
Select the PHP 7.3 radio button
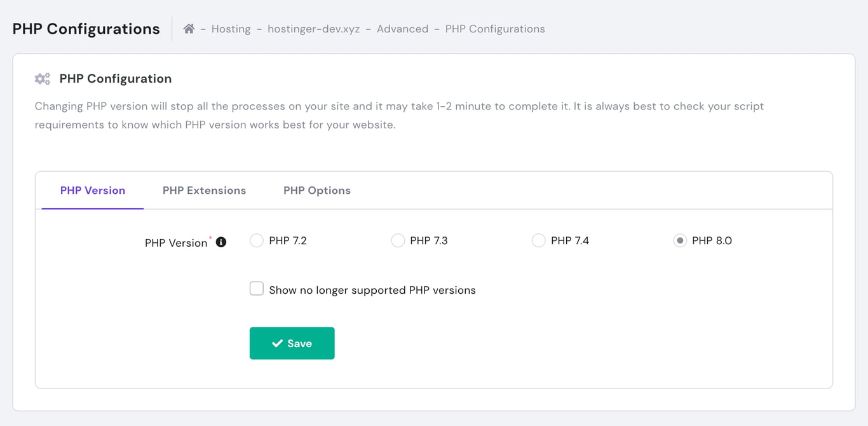tap(398, 240)
